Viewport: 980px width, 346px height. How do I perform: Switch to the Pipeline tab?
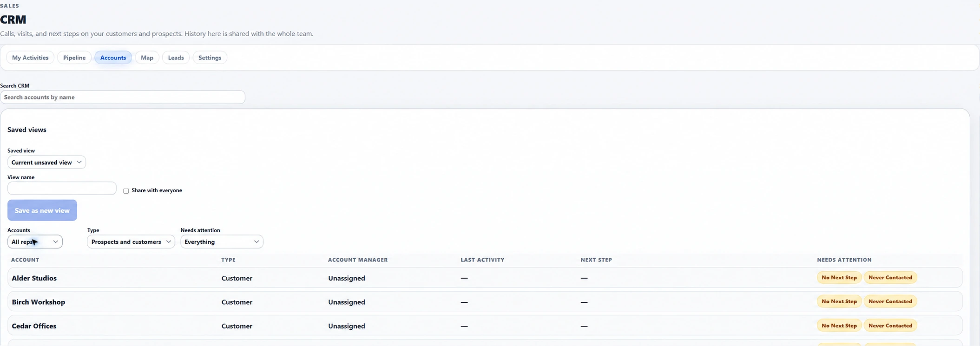pos(74,58)
